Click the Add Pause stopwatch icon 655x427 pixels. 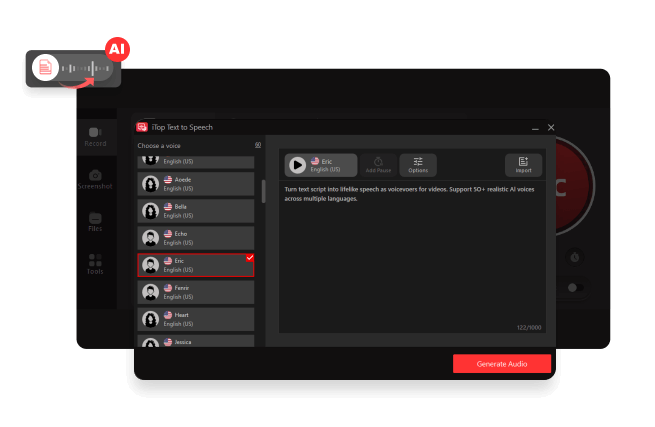tap(378, 161)
